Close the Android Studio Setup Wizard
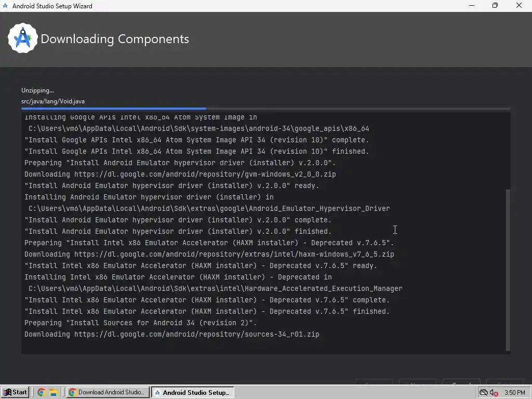 519,5
